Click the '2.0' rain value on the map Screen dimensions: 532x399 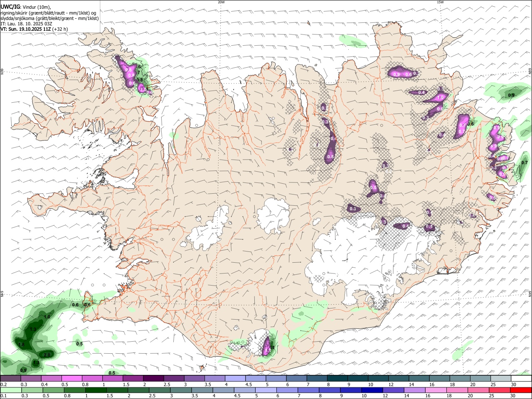47,355
